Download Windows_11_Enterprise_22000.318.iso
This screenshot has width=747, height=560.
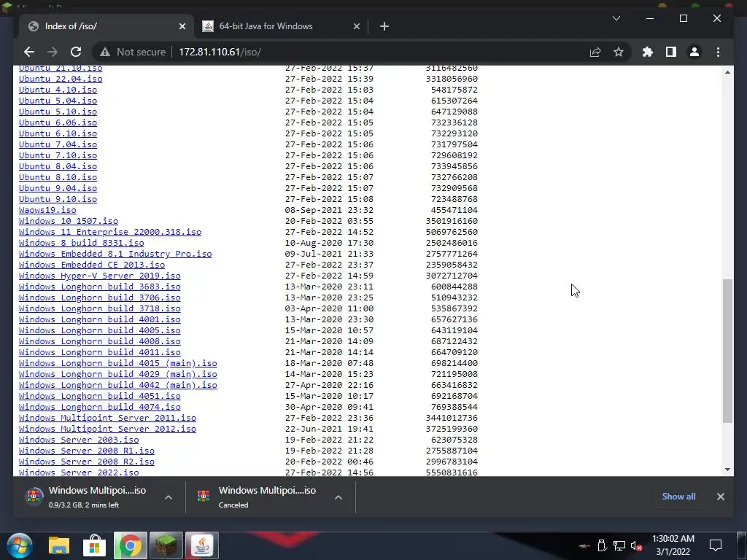pos(110,233)
